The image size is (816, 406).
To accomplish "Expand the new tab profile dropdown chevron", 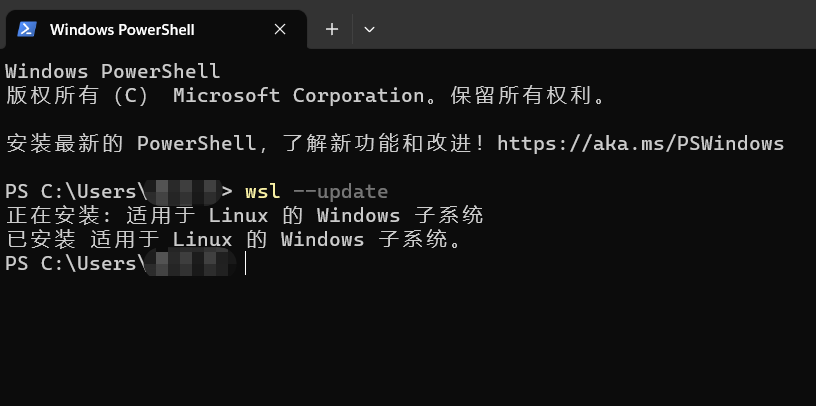I will (x=369, y=30).
